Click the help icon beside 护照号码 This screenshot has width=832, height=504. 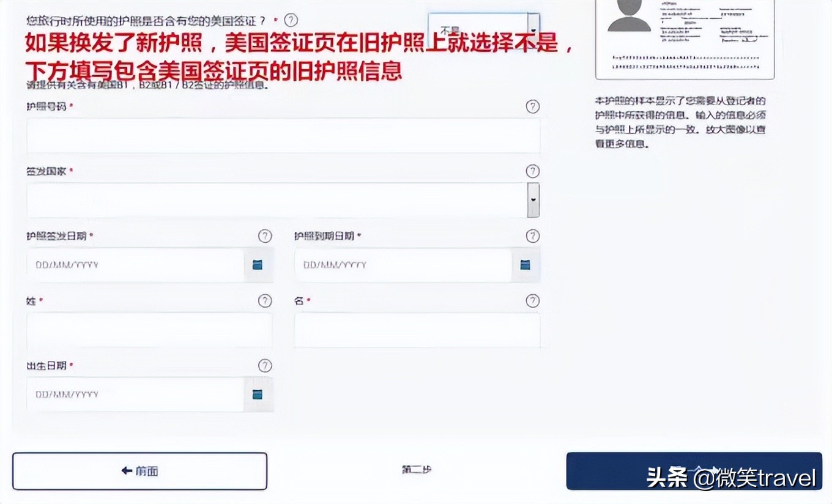532,106
